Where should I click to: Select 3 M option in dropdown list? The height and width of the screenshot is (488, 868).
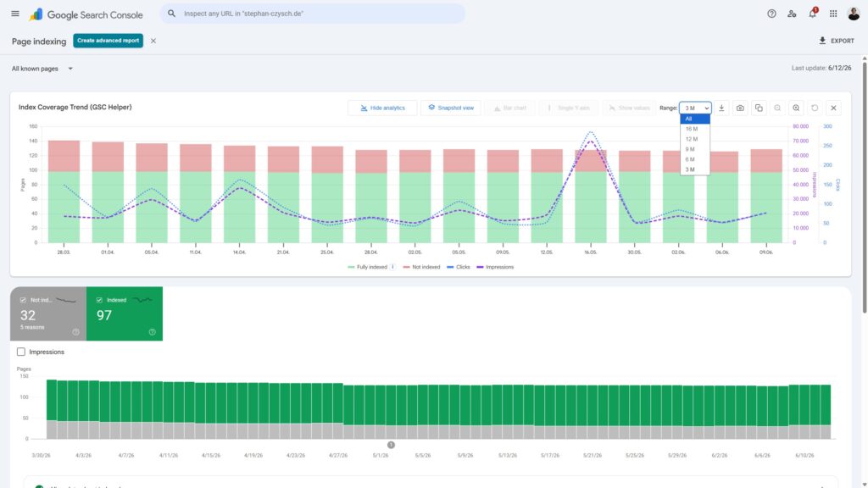[x=695, y=169]
